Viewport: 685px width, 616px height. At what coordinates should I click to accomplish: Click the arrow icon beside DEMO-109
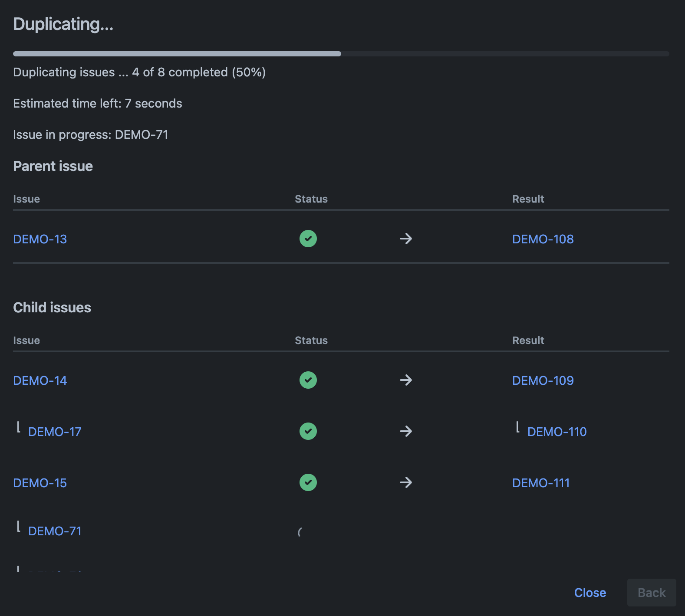click(406, 380)
